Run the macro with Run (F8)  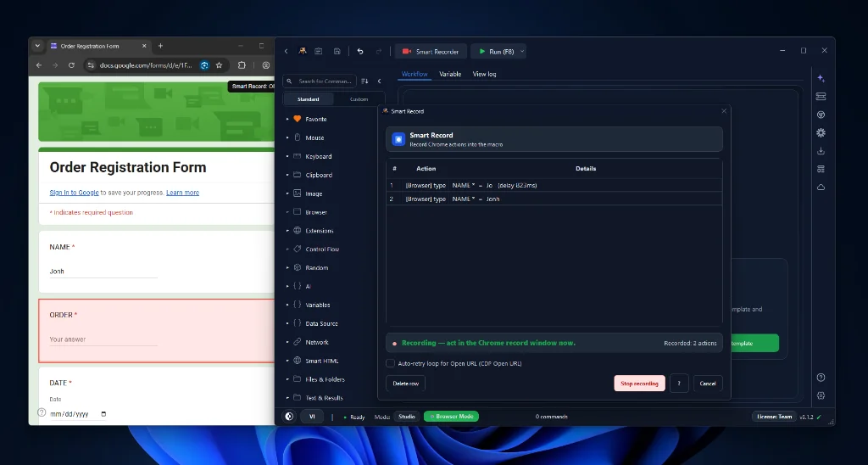click(x=496, y=52)
